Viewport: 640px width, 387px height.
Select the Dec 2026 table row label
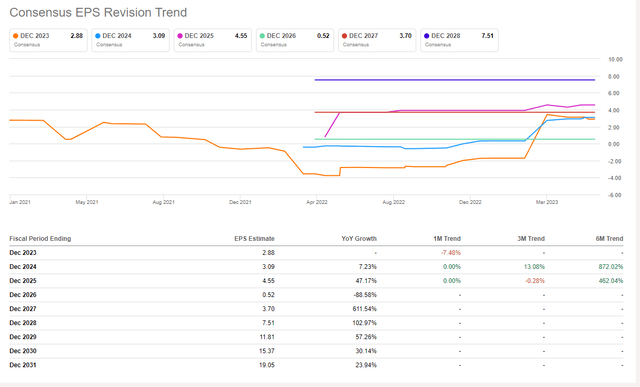(23, 295)
